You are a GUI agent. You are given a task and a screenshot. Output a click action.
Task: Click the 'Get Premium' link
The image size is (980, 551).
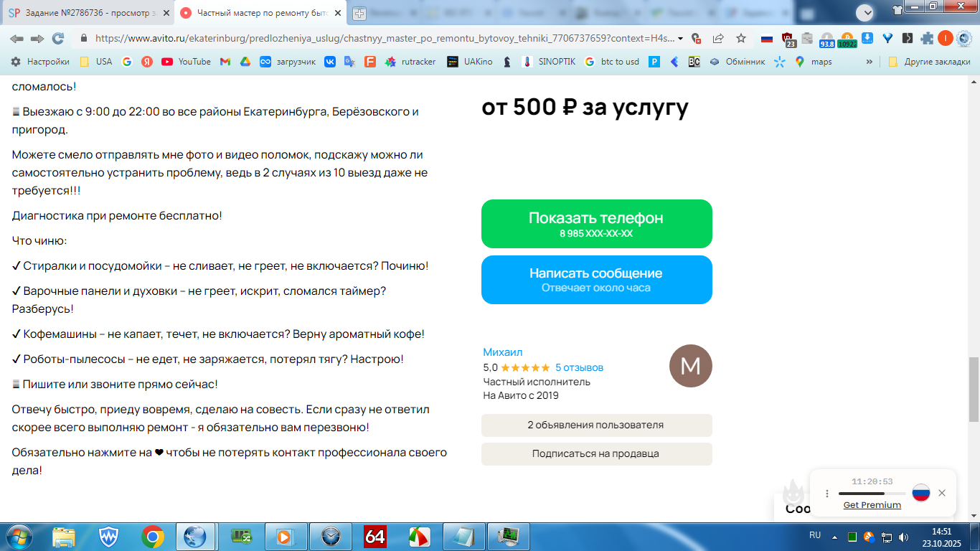point(872,505)
